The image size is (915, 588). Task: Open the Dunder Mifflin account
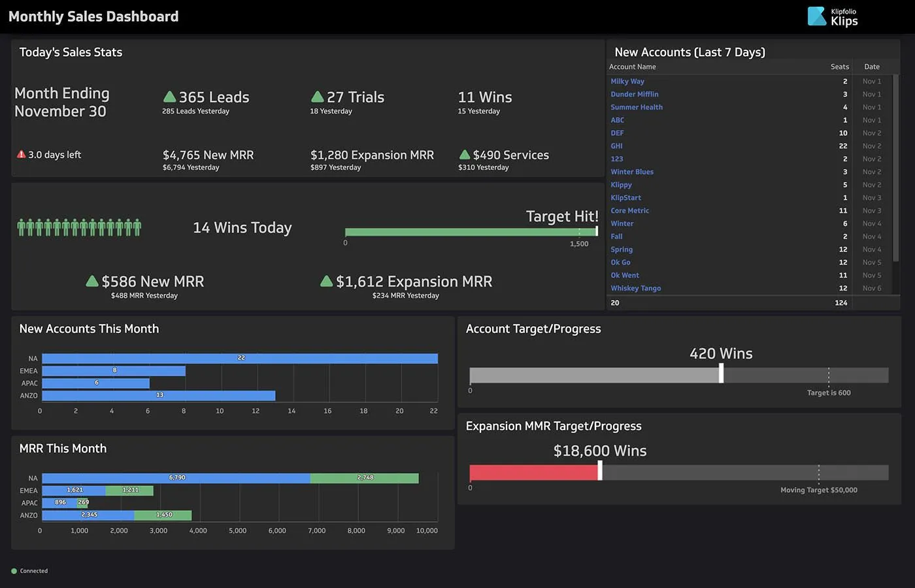pos(634,93)
